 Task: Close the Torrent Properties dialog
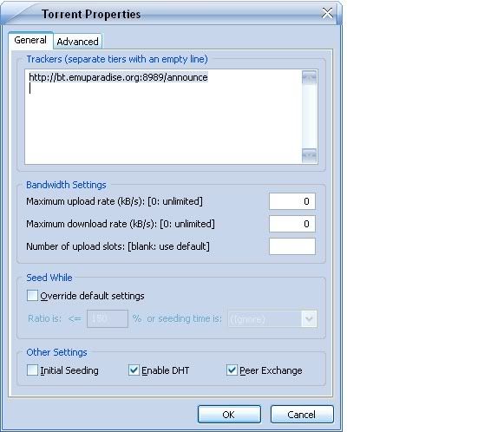click(327, 13)
